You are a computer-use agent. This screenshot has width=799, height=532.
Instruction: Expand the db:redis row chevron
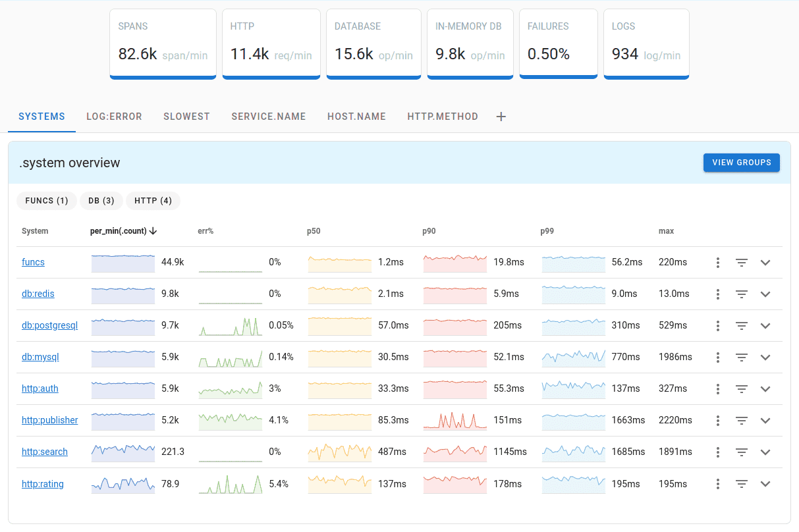click(x=765, y=294)
